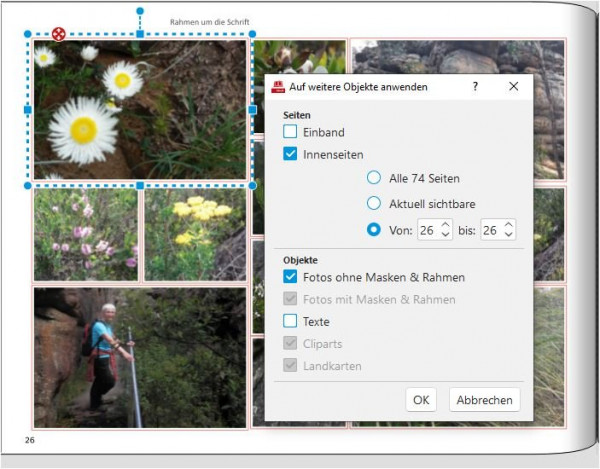Decrease the bis page number
This screenshot has height=469, width=600.
click(x=509, y=234)
